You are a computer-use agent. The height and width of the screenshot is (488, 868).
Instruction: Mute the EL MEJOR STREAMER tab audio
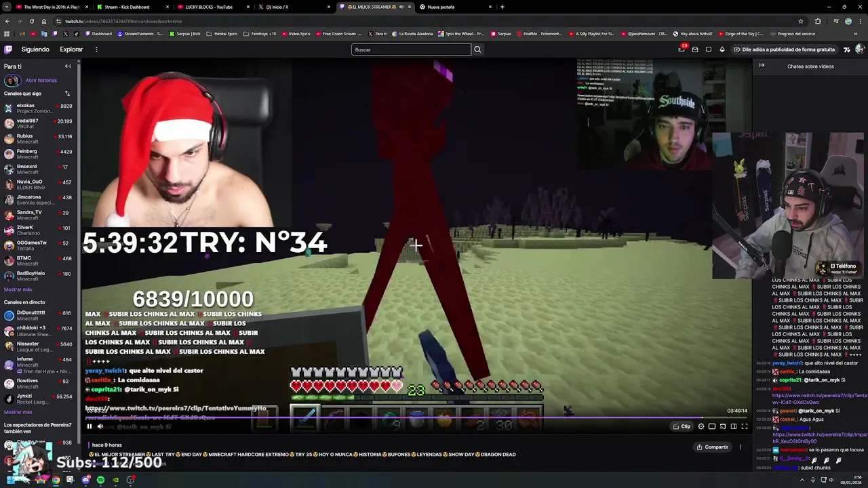click(401, 7)
